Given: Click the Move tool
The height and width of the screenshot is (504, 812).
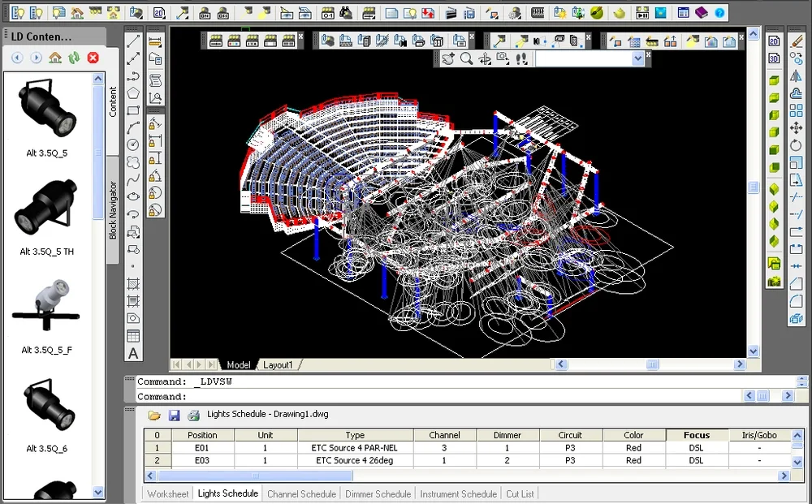Looking at the screenshot, I should 796,127.
